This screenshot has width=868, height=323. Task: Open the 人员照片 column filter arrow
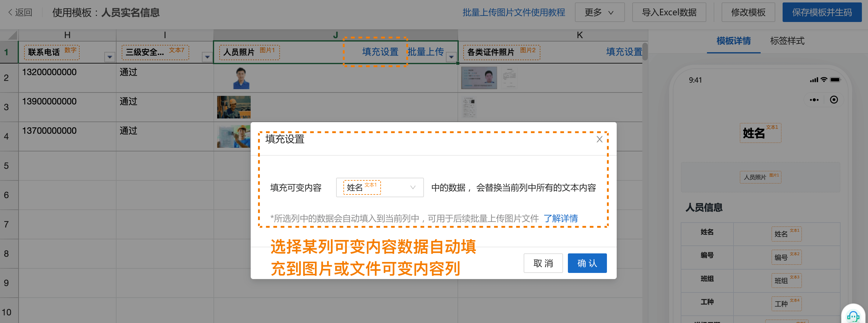[451, 57]
